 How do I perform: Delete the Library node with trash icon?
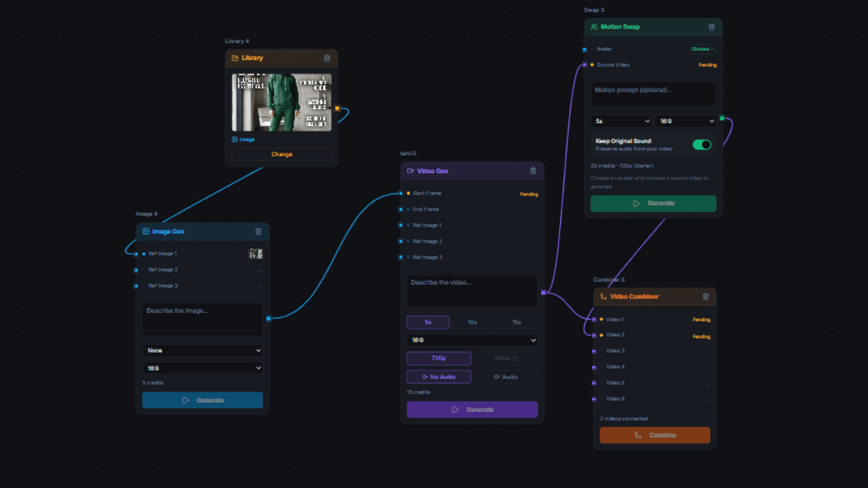327,58
